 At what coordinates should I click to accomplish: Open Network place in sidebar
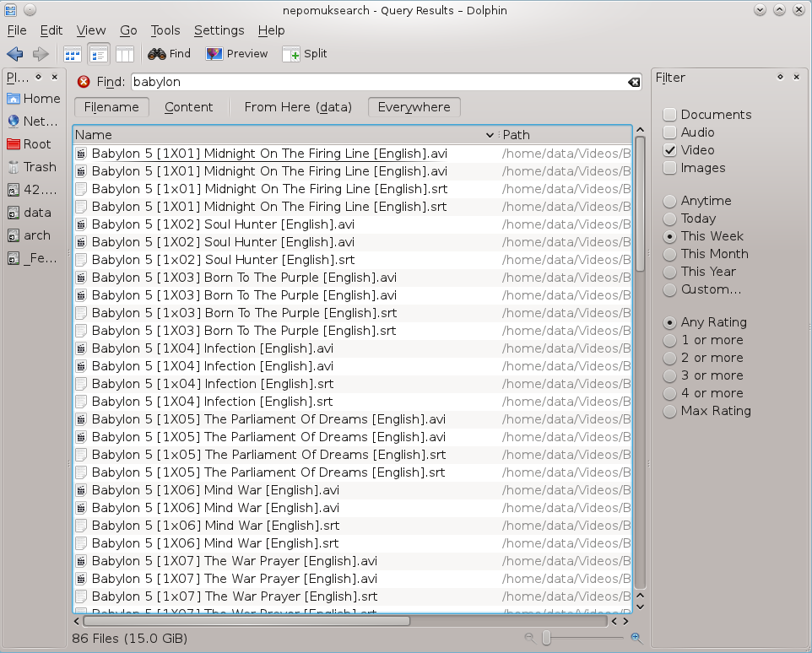click(x=34, y=121)
